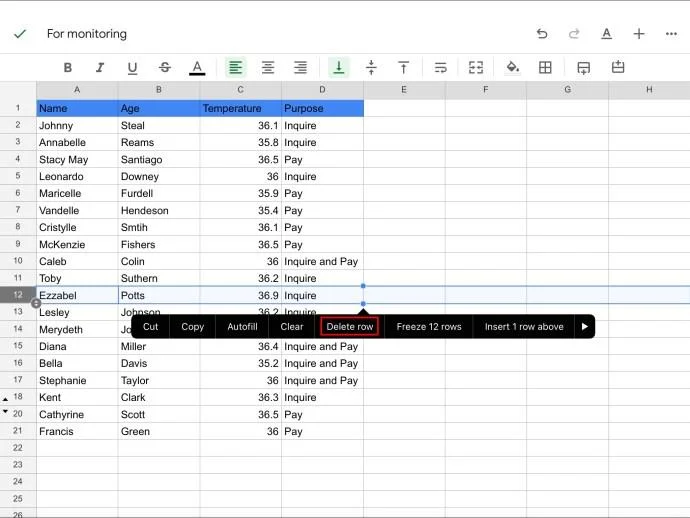Image resolution: width=690 pixels, height=518 pixels.
Task: Undo the last action
Action: point(542,34)
